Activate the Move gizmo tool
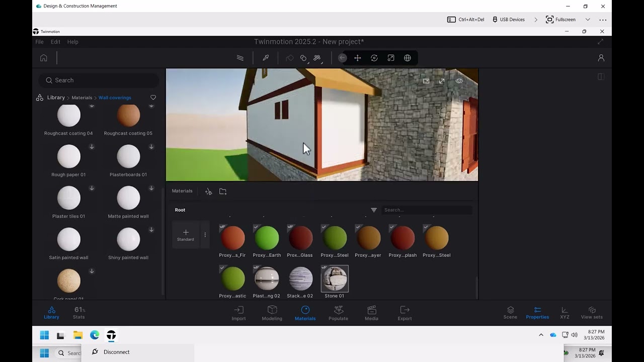This screenshot has width=644, height=362. point(358,58)
